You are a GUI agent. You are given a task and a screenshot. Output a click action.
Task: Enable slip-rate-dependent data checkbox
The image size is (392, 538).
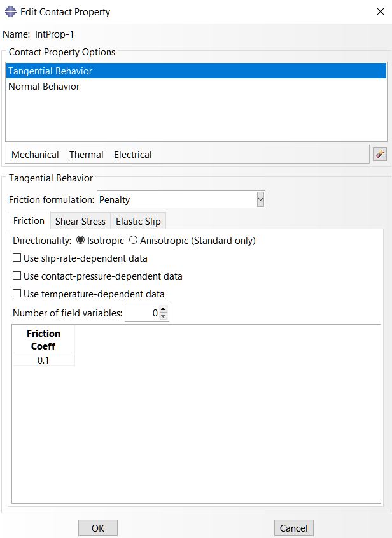tap(17, 258)
